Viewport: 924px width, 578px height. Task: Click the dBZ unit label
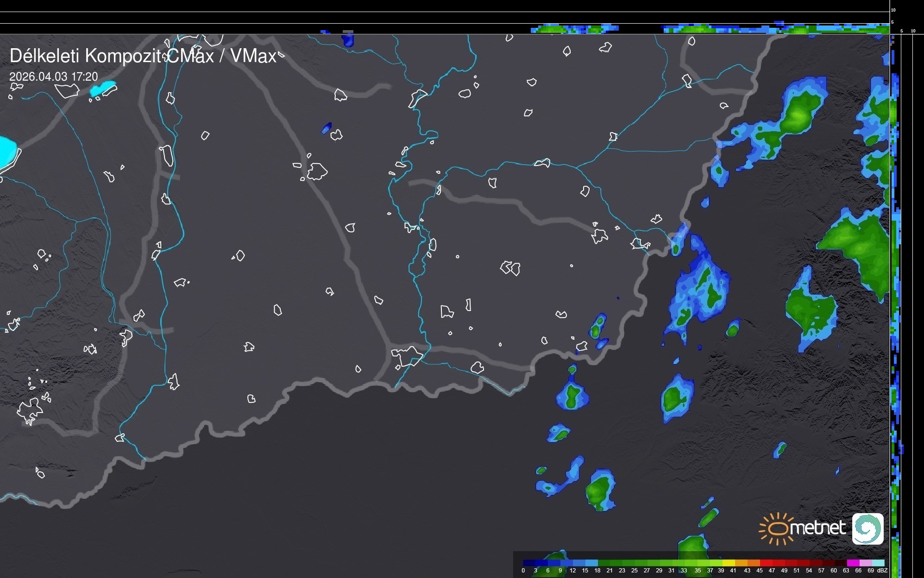(882, 571)
